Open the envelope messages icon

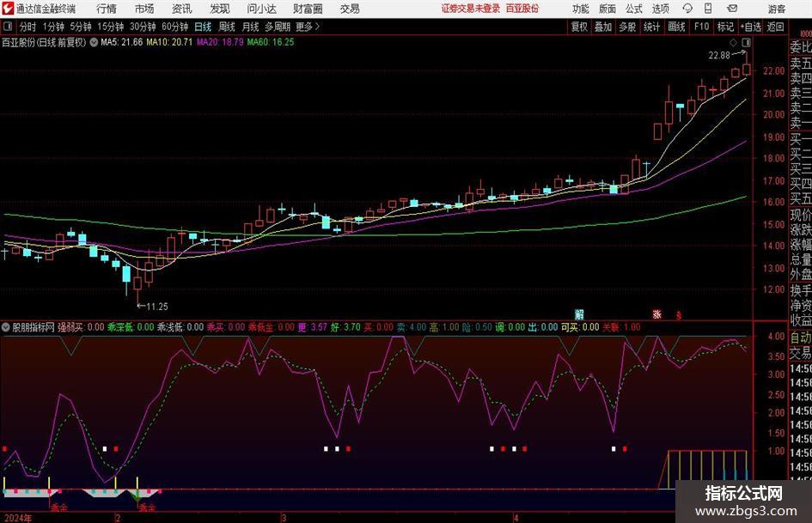coord(732,9)
